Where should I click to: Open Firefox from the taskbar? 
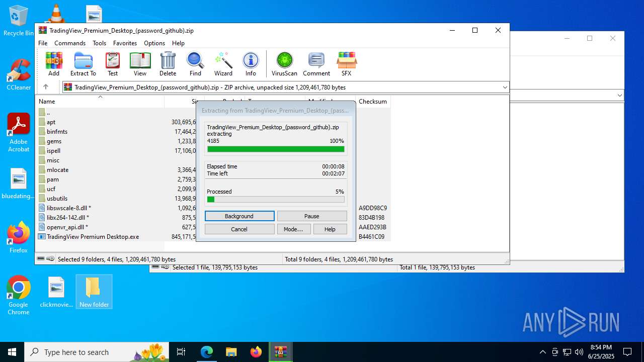pos(256,352)
